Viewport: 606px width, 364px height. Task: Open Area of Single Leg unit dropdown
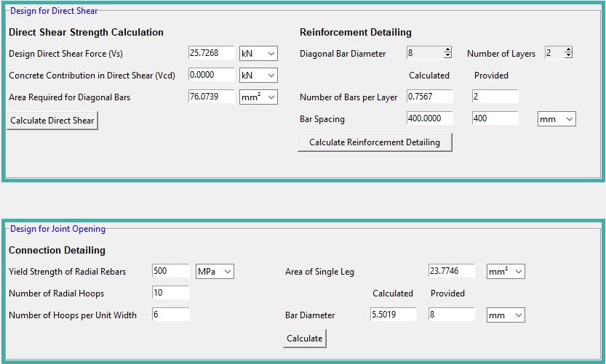[x=506, y=271]
